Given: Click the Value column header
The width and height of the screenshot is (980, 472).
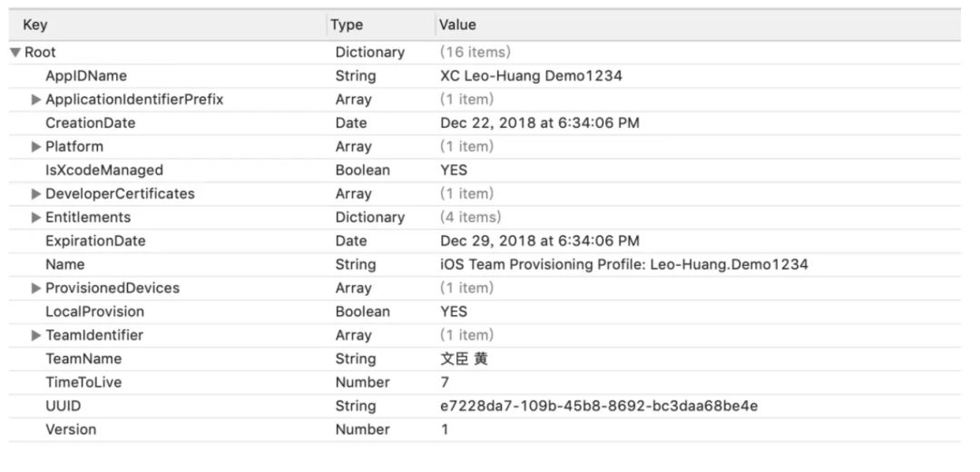Looking at the screenshot, I should (x=457, y=25).
